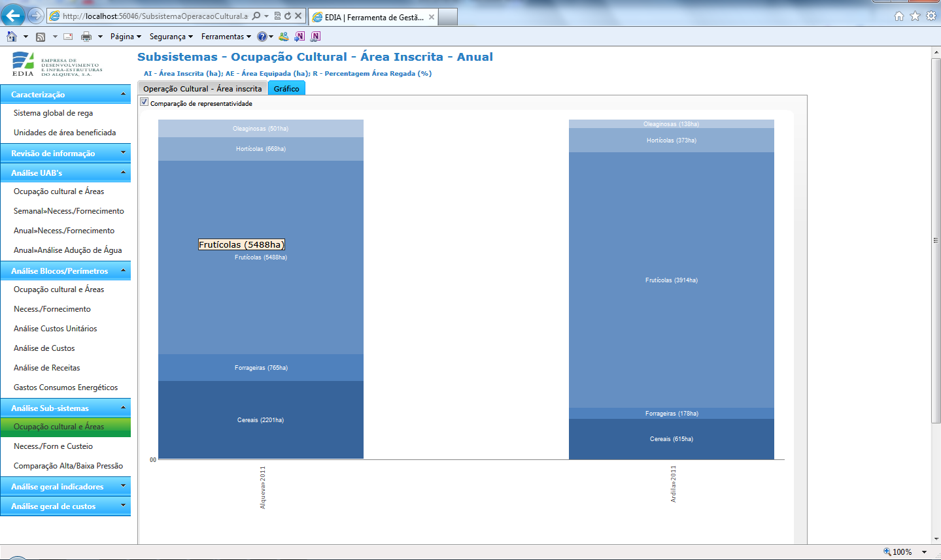
Task: Click the Home icon in command bar
Action: click(12, 37)
